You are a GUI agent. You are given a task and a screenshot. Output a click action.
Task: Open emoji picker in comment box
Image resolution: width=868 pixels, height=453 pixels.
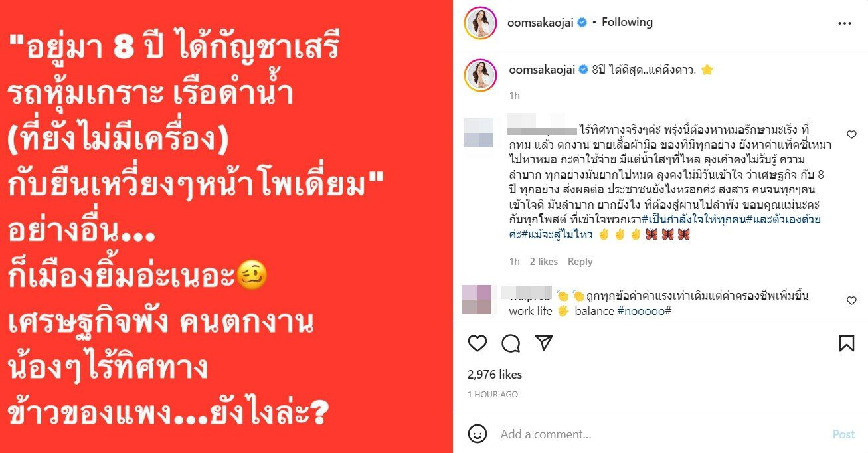pos(477,434)
